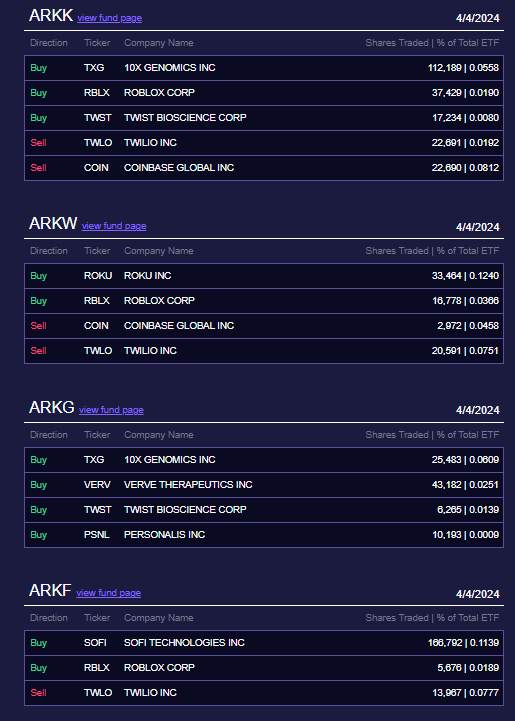Click shares value 25,483 | 0.0609
515x721 pixels.
[x=465, y=459]
